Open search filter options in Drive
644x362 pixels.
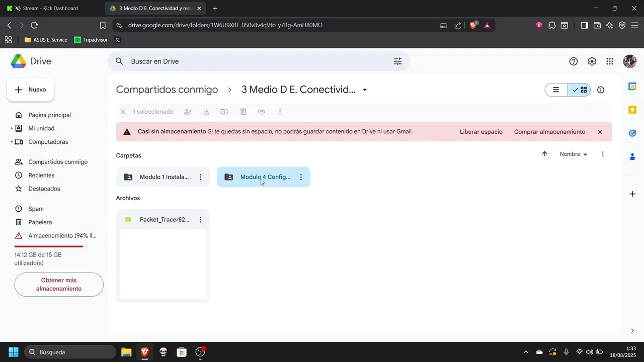pos(397,61)
